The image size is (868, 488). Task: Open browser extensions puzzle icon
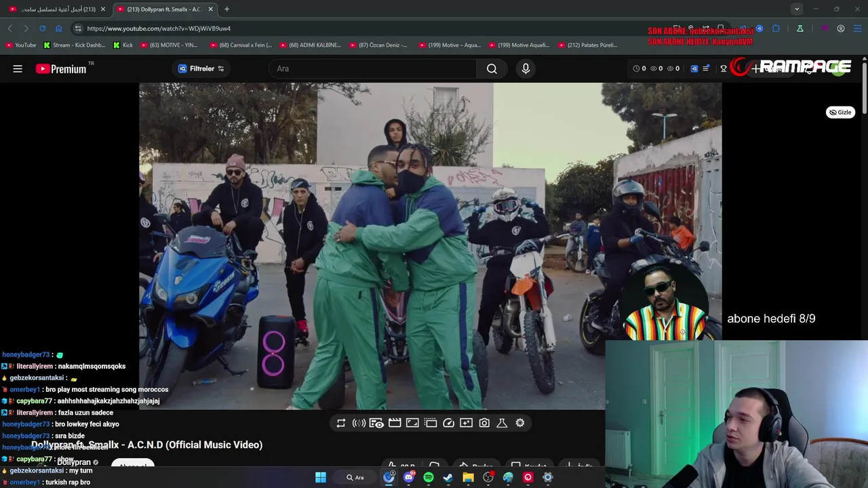pyautogui.click(x=776, y=28)
